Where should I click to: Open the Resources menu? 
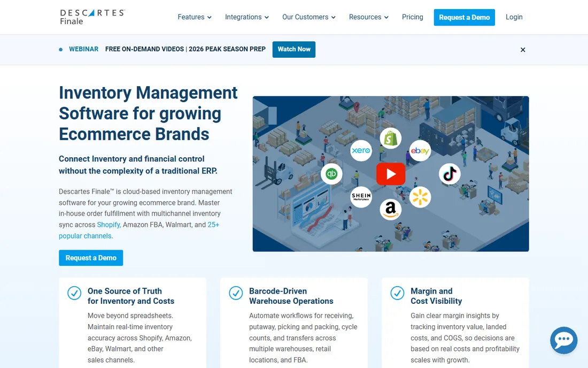click(x=369, y=17)
